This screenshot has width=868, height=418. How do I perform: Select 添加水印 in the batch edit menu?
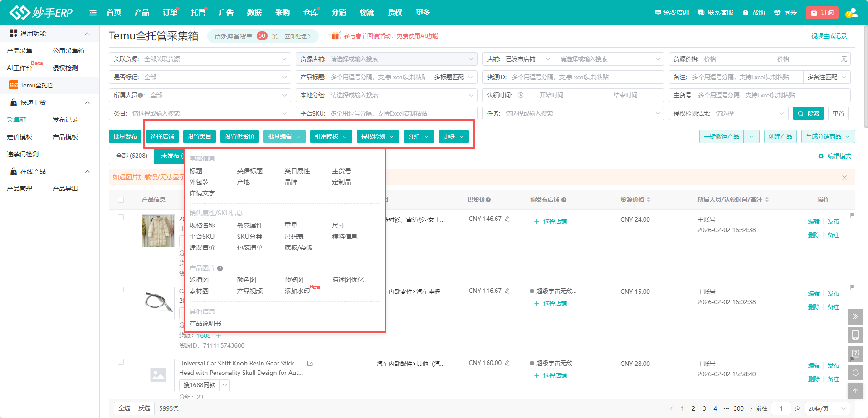click(x=297, y=291)
